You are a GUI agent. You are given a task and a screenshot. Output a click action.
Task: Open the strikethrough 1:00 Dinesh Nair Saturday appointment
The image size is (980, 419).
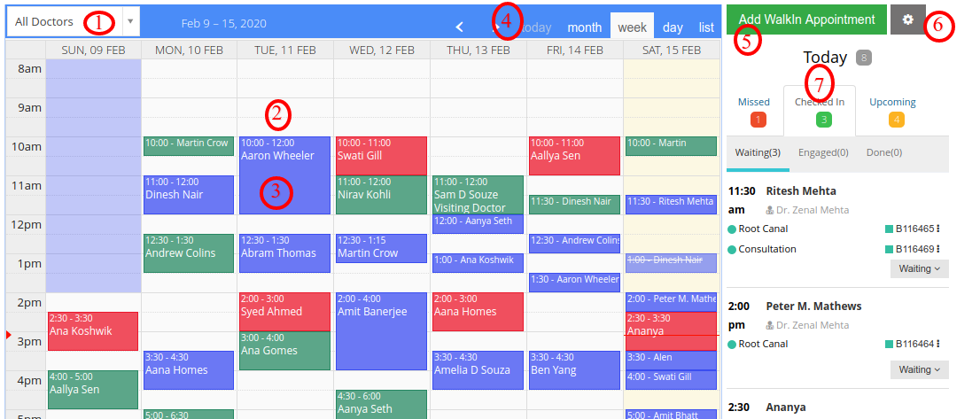pyautogui.click(x=671, y=263)
